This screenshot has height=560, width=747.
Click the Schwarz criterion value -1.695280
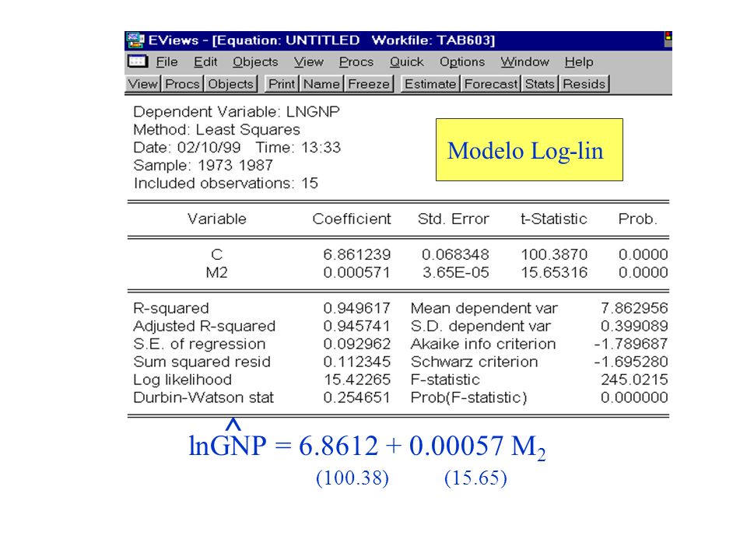coord(631,362)
